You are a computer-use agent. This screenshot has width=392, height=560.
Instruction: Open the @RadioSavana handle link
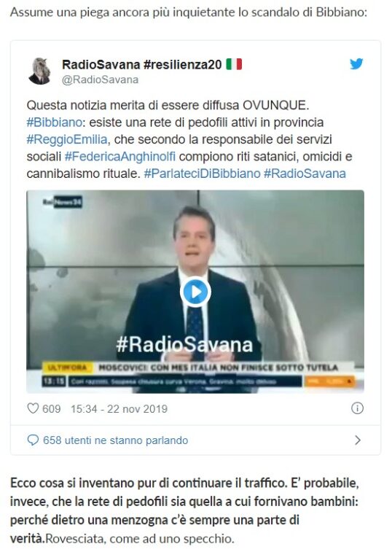point(100,79)
